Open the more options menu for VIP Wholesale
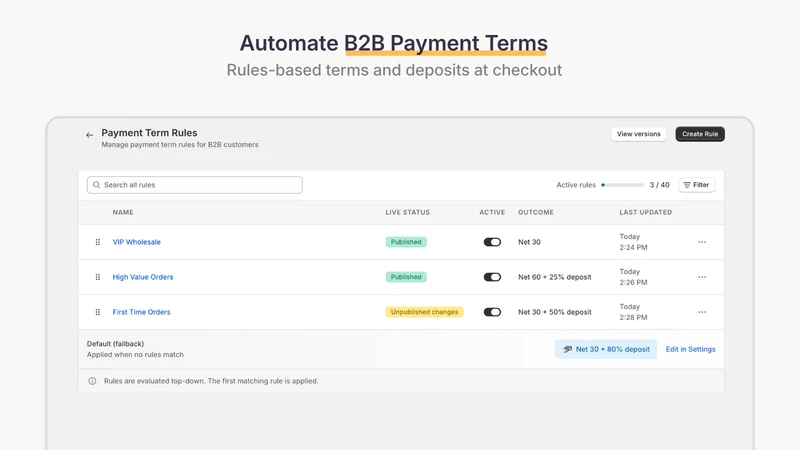Viewport: 800px width, 450px height. (702, 242)
